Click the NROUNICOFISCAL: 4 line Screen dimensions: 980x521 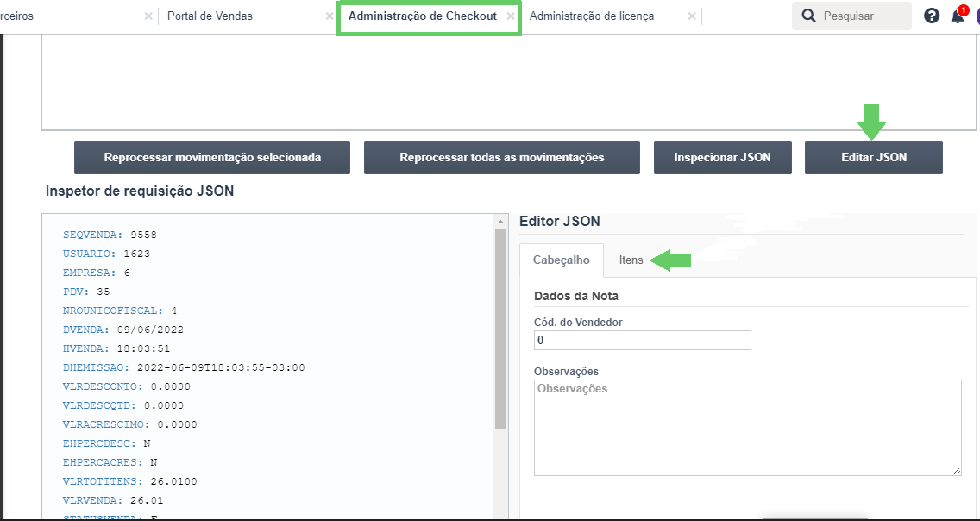tap(120, 311)
